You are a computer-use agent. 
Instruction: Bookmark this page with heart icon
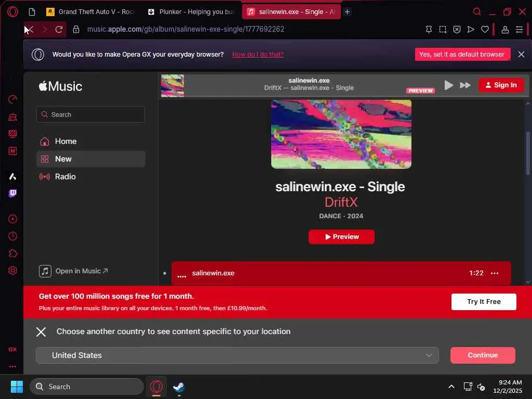click(485, 30)
